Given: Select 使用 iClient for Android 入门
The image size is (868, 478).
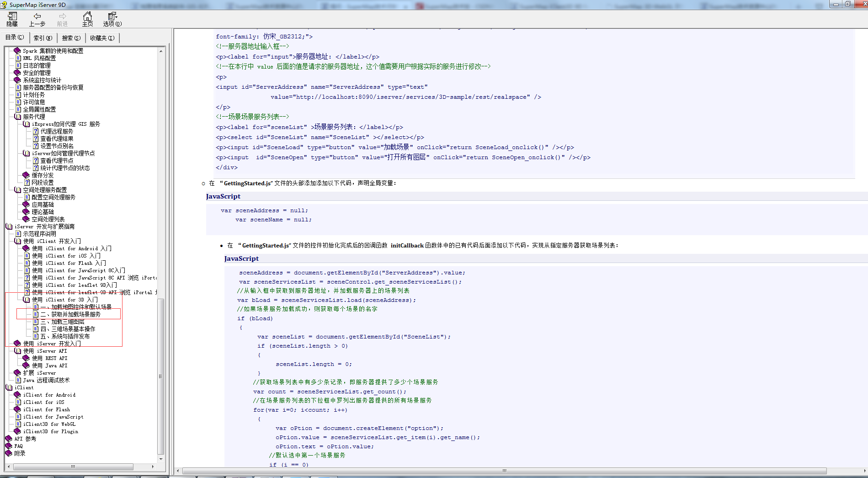Looking at the screenshot, I should (72, 248).
